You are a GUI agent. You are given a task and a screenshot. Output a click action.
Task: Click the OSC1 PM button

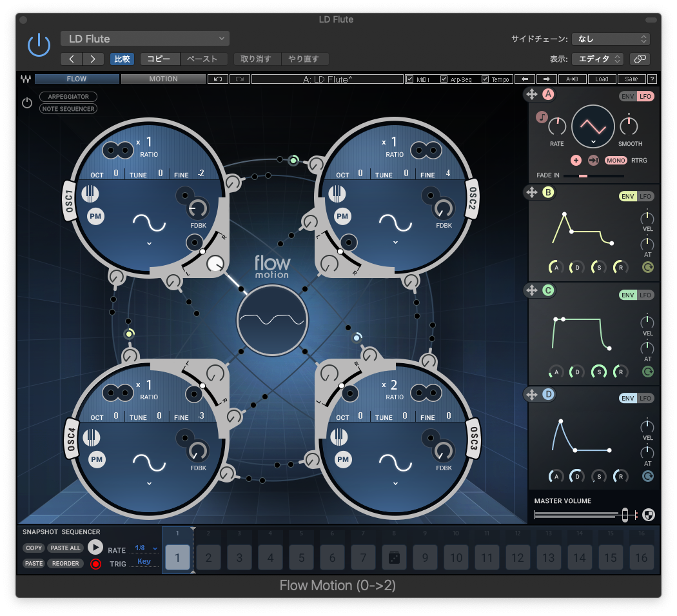[x=95, y=217]
